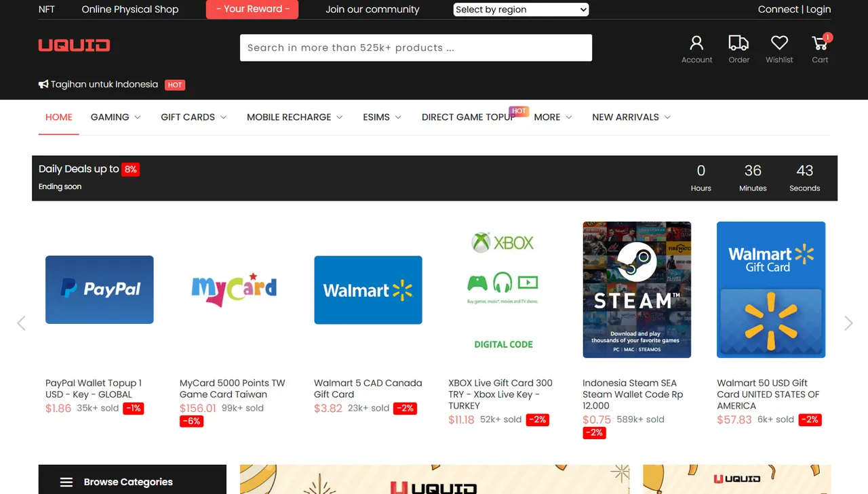Screen dimensions: 868x494
Task: Click the product search field
Action: 416,47
